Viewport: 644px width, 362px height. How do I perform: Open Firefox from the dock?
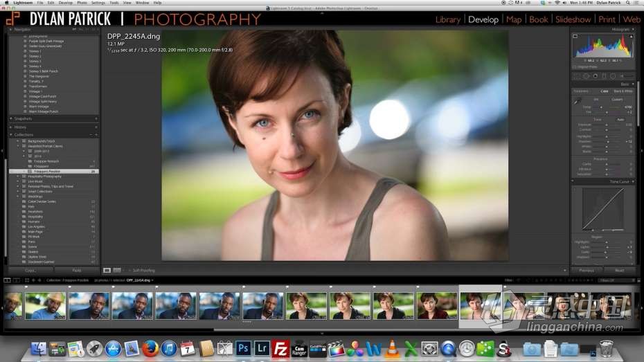point(150,349)
